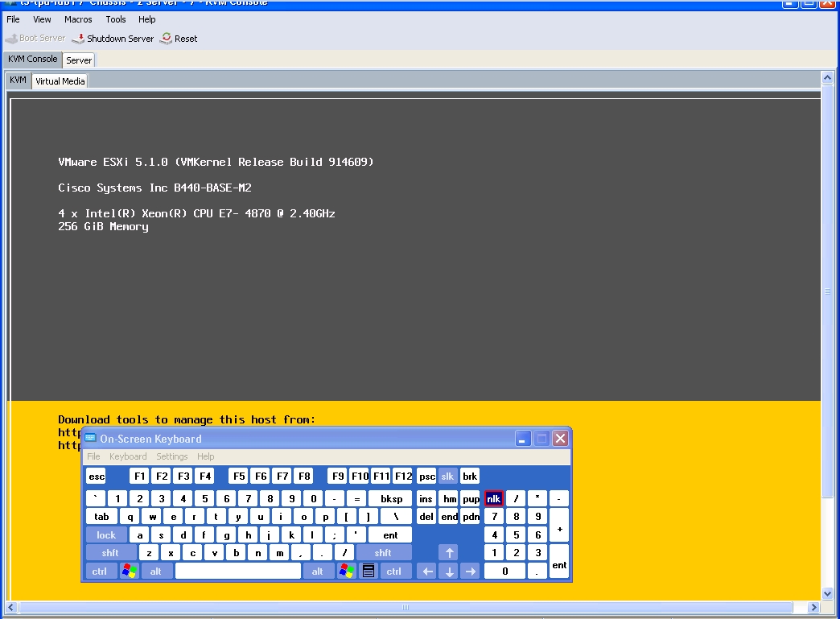Toggle the lock Caps Lock key

(x=106, y=534)
